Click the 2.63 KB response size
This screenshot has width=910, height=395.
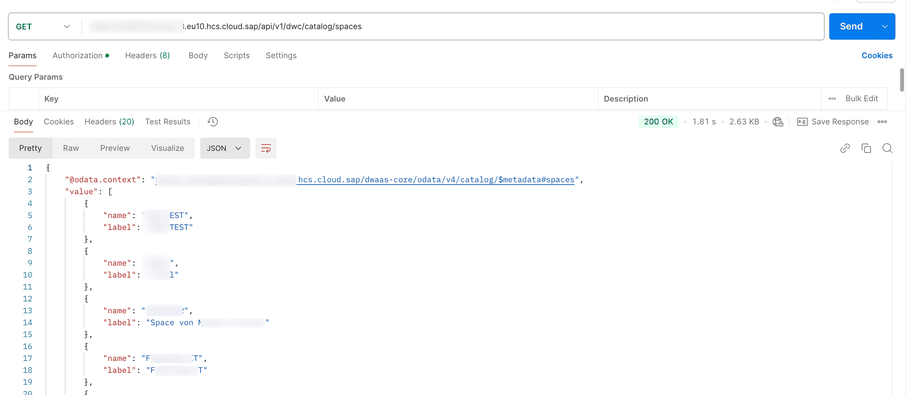(744, 122)
